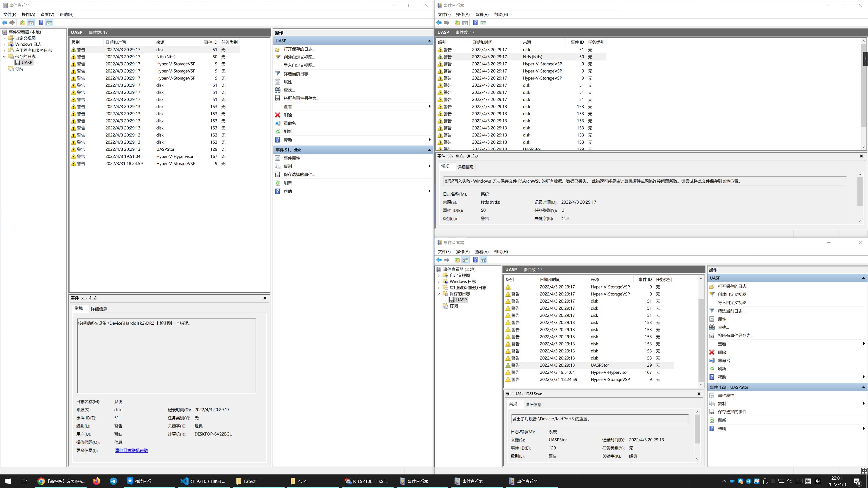Collapse 保存的日志 in left window tree
Viewport: 868px width, 488px height.
coord(4,56)
